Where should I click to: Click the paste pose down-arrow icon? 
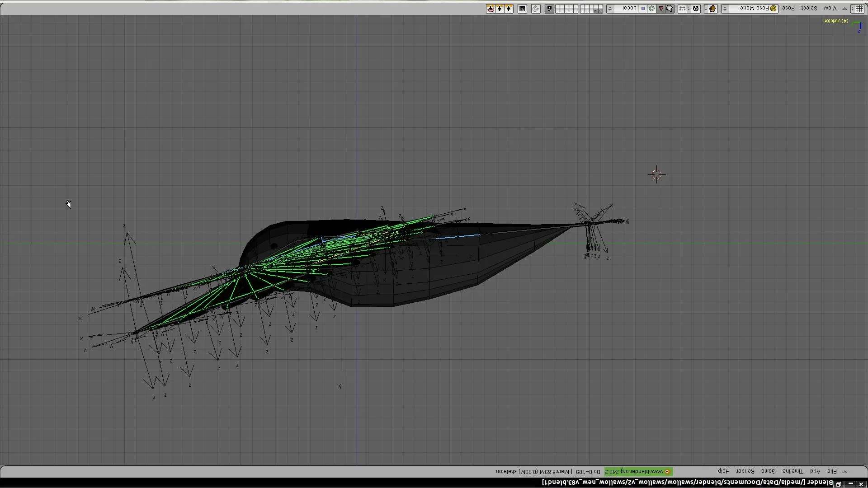(500, 9)
